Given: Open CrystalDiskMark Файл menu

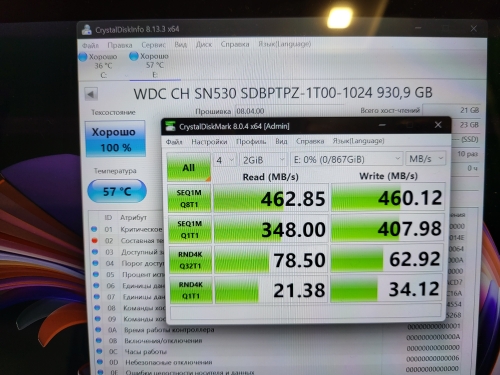Looking at the screenshot, I should 174,142.
